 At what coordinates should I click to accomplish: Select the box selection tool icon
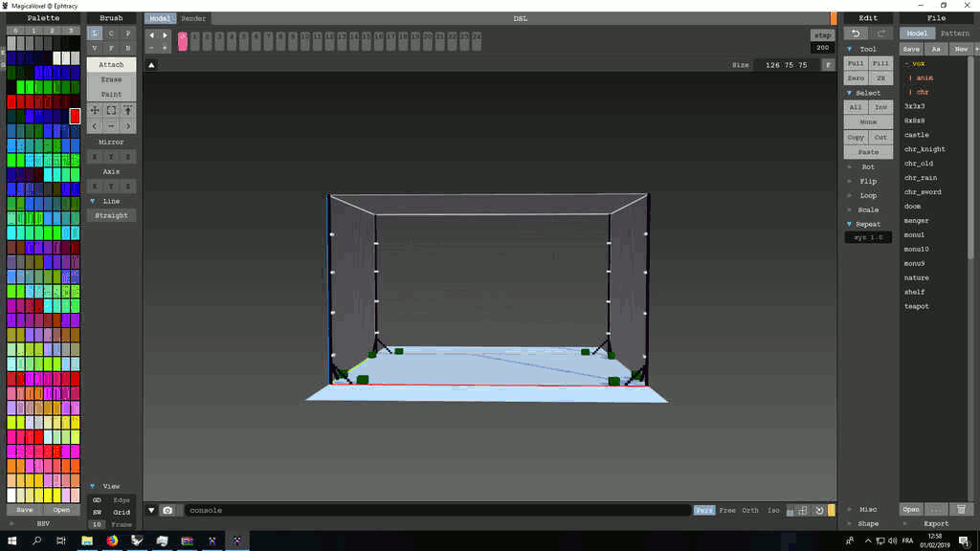click(x=111, y=110)
